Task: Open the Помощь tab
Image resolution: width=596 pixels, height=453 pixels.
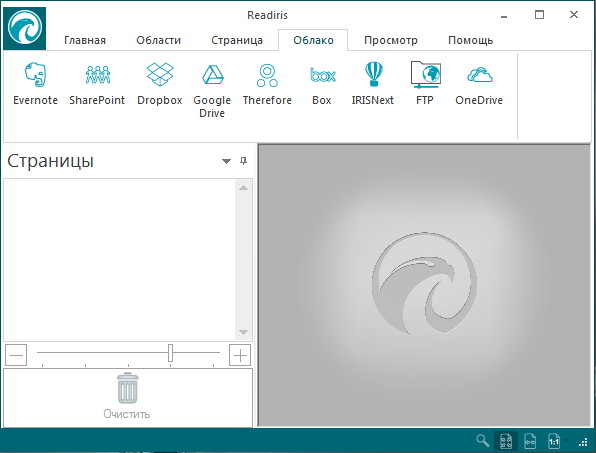Action: click(471, 40)
